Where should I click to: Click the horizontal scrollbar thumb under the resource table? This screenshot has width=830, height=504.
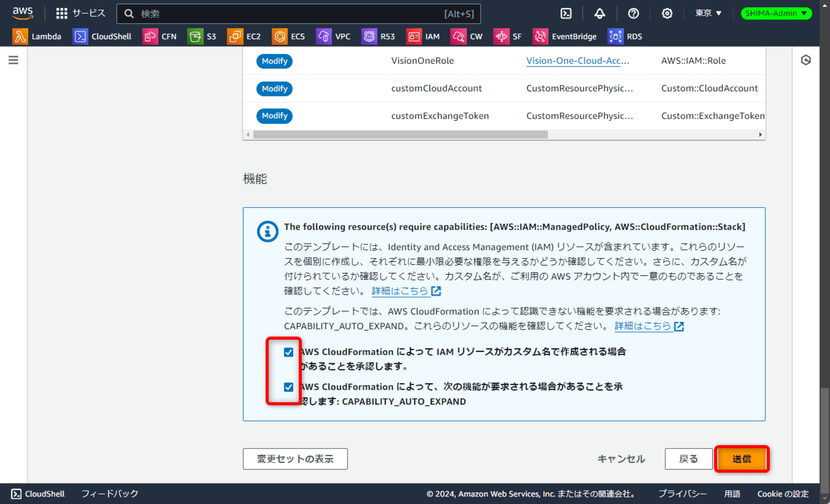[x=400, y=134]
